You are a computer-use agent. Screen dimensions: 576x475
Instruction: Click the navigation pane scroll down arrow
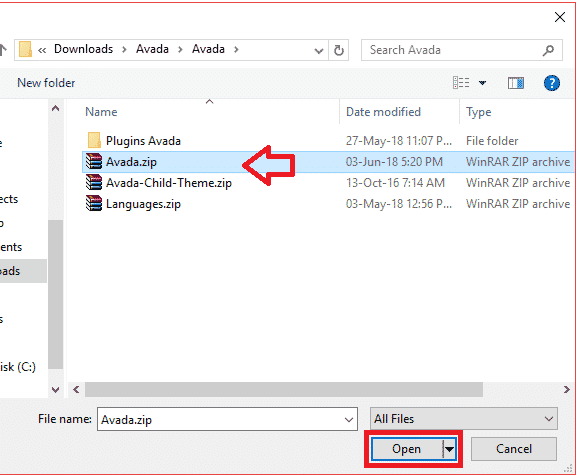point(55,389)
